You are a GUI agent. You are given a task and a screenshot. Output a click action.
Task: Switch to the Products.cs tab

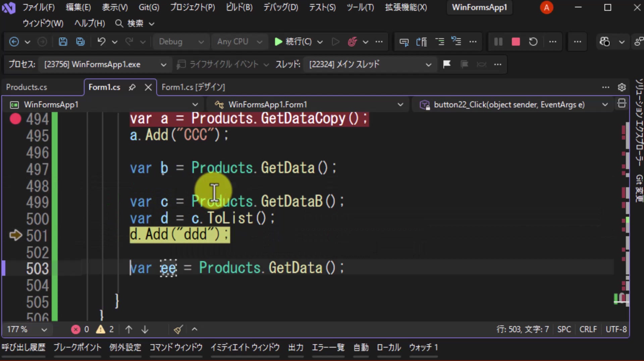(x=26, y=87)
